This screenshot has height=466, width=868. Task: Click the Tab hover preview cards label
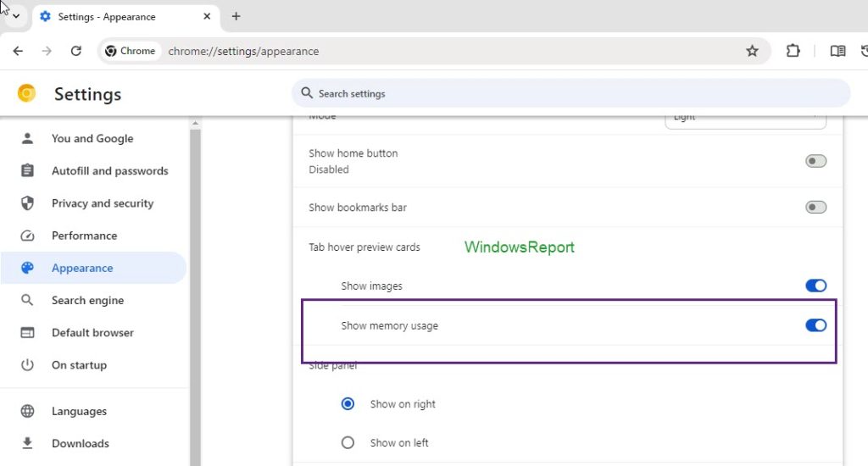[364, 247]
